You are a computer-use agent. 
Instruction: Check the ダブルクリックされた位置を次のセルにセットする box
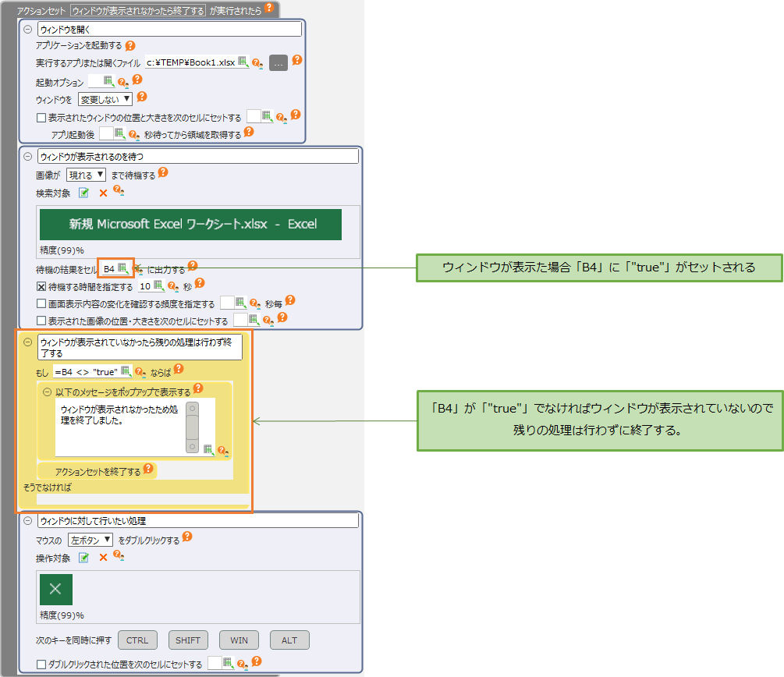tap(42, 665)
